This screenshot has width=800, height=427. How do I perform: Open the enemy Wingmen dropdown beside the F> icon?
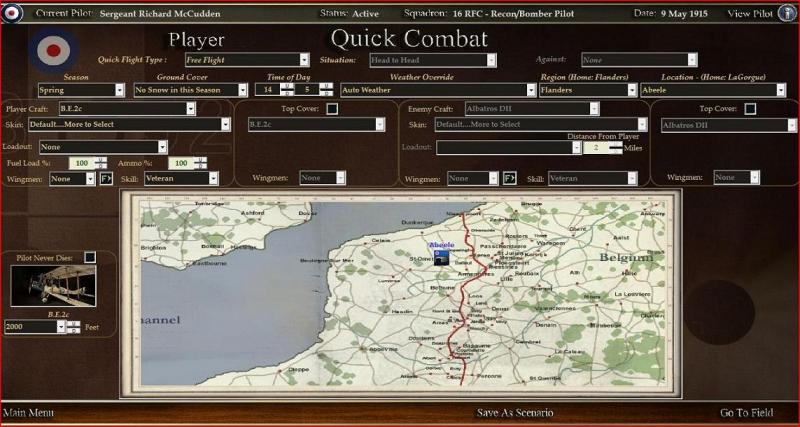click(x=472, y=178)
